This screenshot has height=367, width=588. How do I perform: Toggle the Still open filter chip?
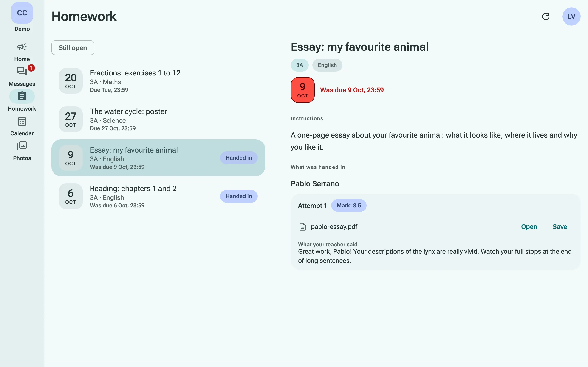coord(73,47)
